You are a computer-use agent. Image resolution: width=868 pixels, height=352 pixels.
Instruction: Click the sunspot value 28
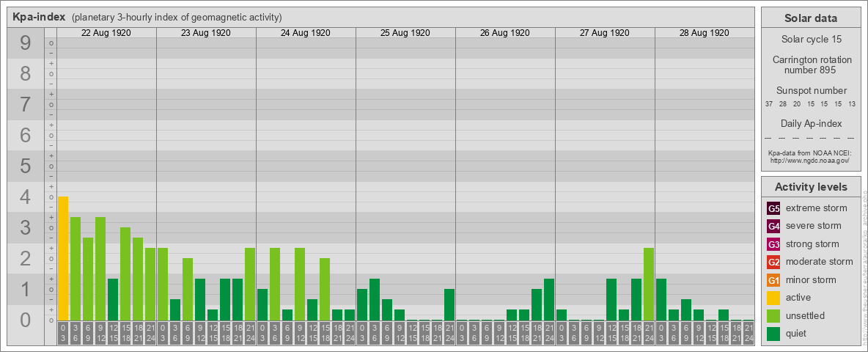783,104
